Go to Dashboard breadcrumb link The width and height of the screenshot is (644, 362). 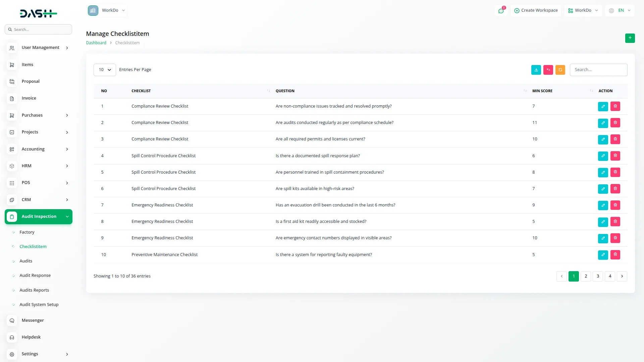point(96,43)
